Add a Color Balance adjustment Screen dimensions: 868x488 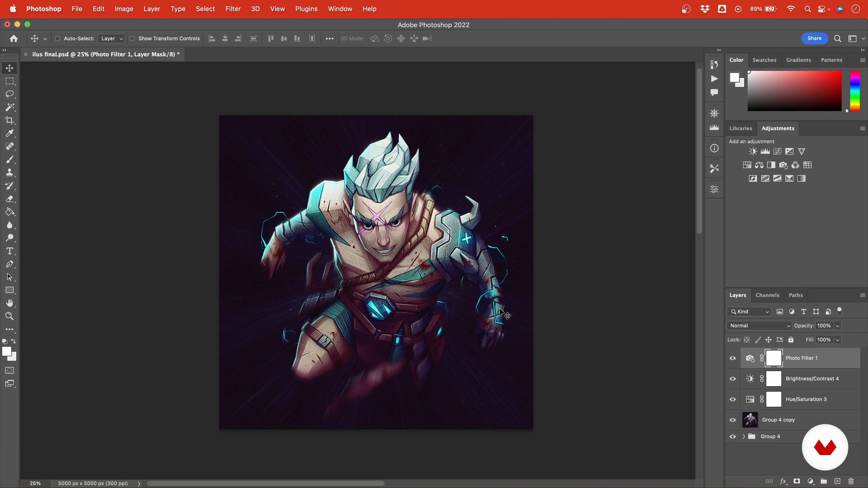pyautogui.click(x=759, y=165)
